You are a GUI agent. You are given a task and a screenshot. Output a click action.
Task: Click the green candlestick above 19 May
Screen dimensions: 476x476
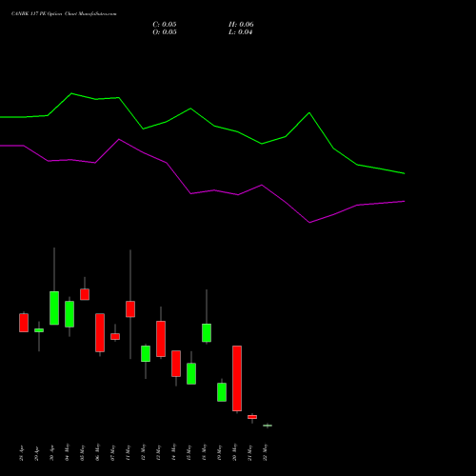pyautogui.click(x=222, y=392)
